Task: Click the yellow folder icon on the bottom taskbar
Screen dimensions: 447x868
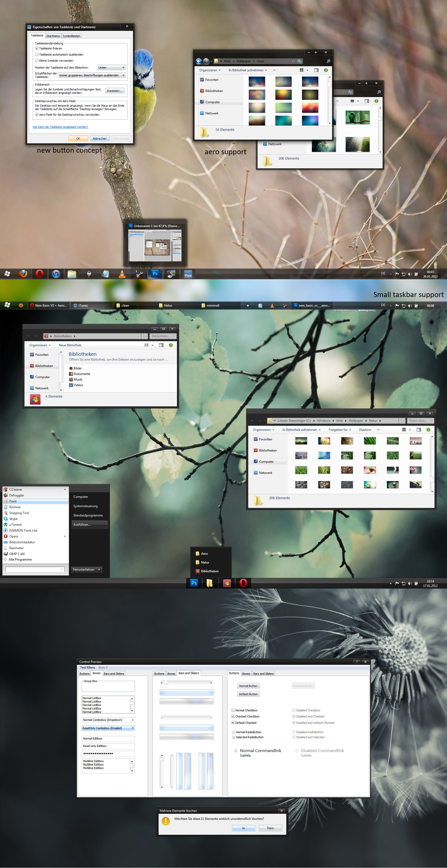Action: 210,583
